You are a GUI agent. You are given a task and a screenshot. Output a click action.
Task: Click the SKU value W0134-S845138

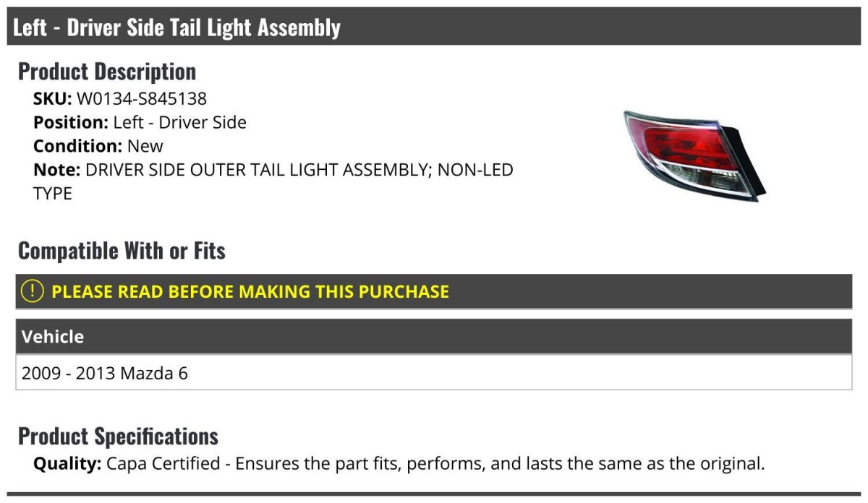tap(142, 98)
